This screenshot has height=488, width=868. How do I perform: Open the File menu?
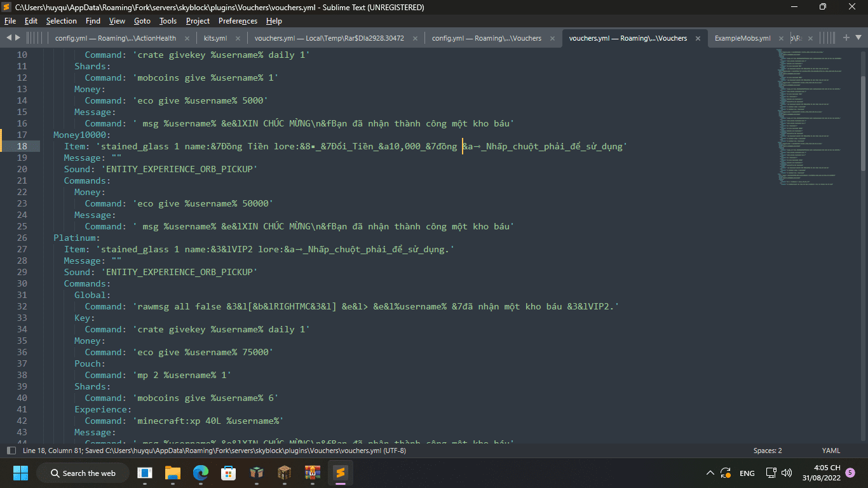[10, 21]
